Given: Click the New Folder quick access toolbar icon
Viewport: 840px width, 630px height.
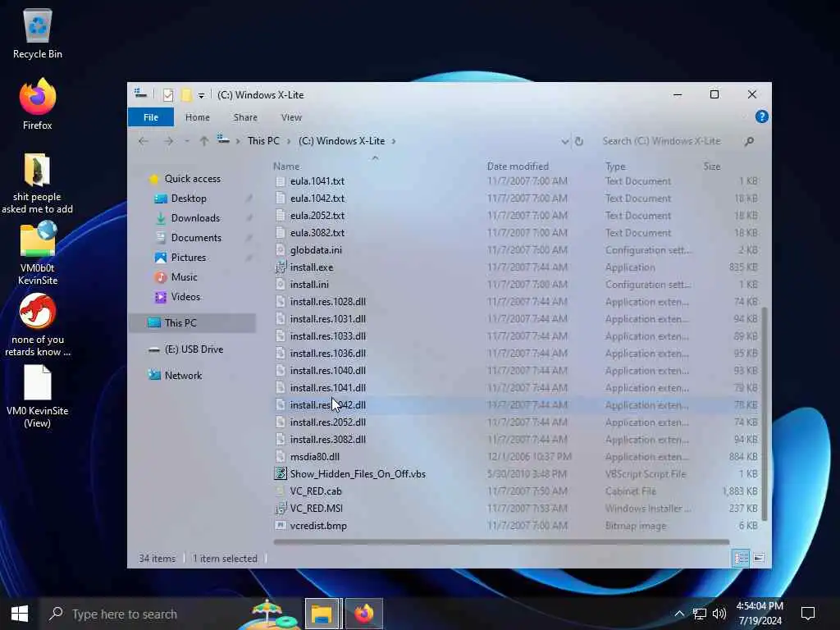Looking at the screenshot, I should (x=186, y=95).
